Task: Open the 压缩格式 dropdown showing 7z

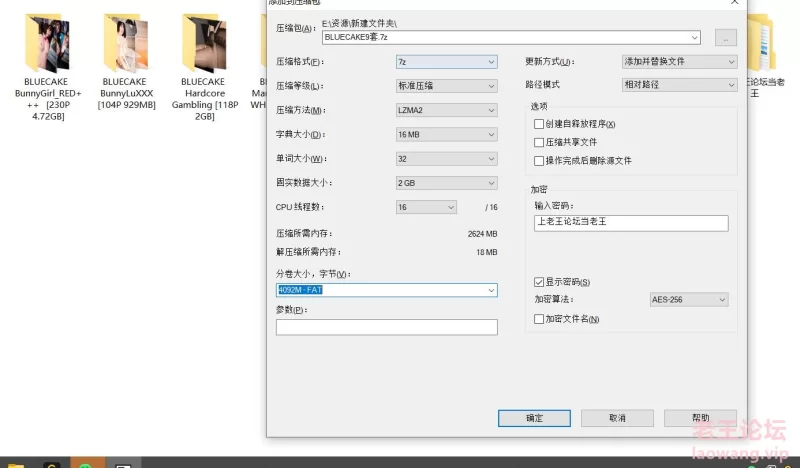Action: click(x=446, y=62)
